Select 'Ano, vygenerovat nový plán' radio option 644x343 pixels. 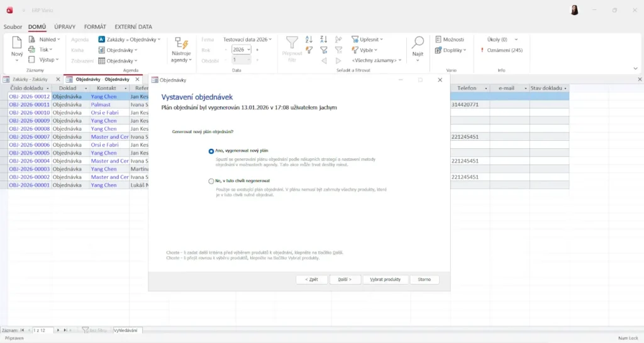point(211,151)
